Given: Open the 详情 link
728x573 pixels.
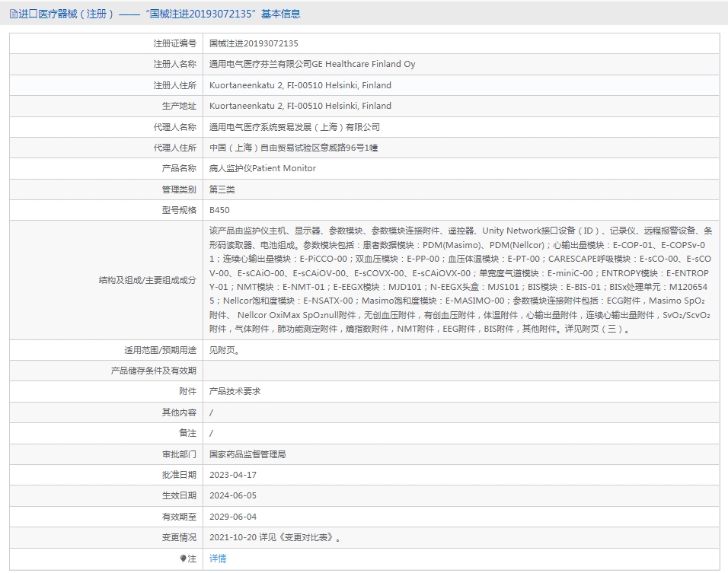Looking at the screenshot, I should (218, 559).
